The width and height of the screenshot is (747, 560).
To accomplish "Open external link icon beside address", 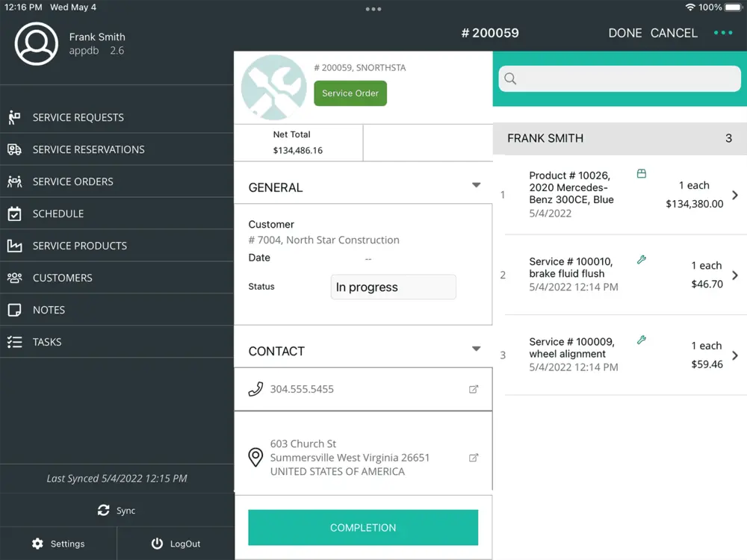I will pos(473,458).
